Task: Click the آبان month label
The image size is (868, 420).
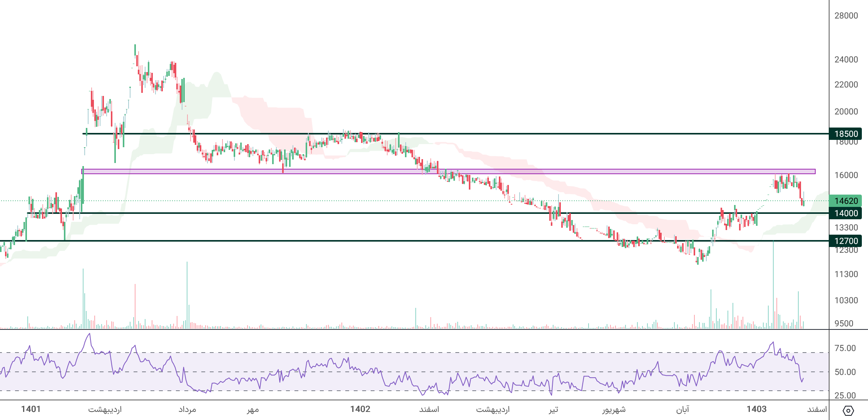Action: click(683, 409)
